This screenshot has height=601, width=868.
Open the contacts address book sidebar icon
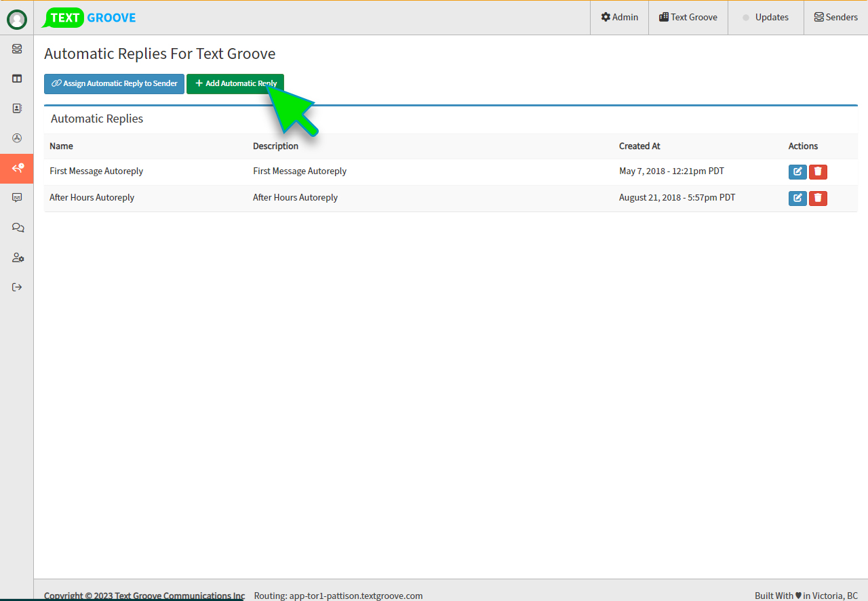(17, 108)
